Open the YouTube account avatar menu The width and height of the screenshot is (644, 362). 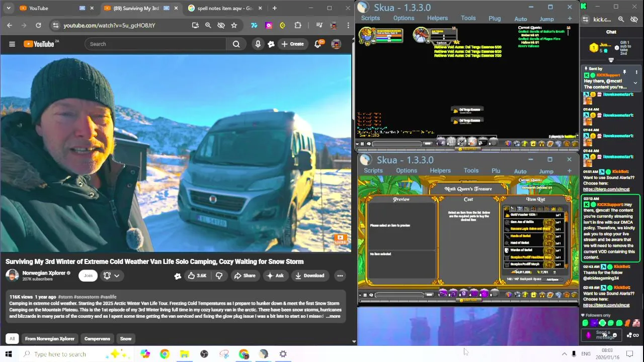coord(336,44)
